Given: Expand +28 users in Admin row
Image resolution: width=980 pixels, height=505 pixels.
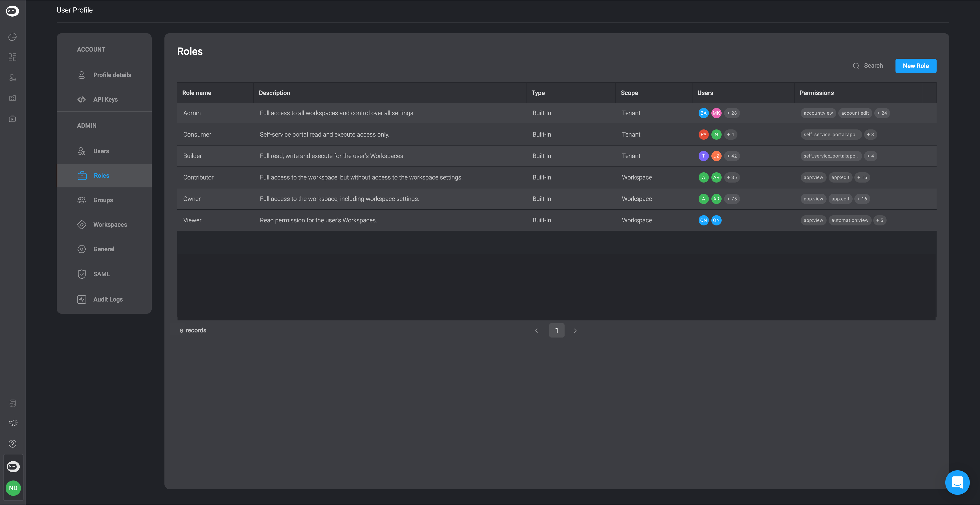Looking at the screenshot, I should click(x=732, y=113).
